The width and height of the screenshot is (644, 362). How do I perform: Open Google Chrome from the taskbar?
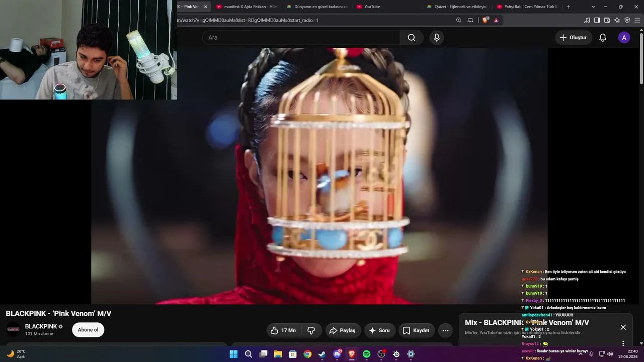(307, 354)
